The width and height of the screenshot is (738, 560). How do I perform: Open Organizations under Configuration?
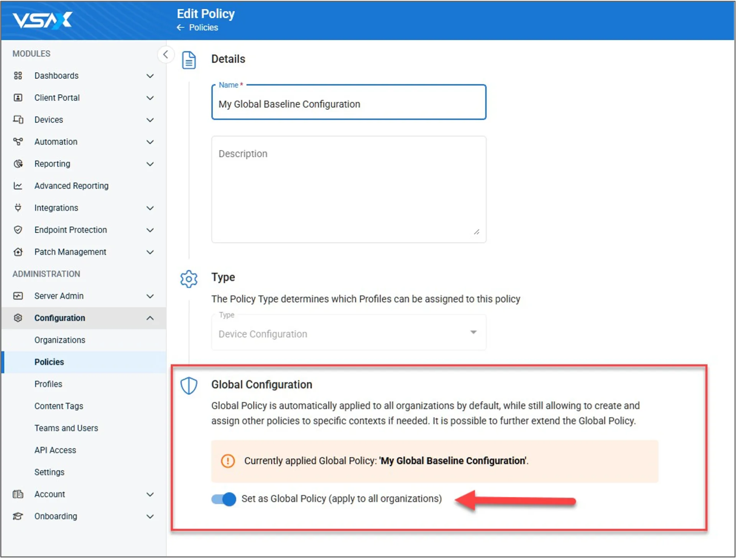tap(60, 340)
